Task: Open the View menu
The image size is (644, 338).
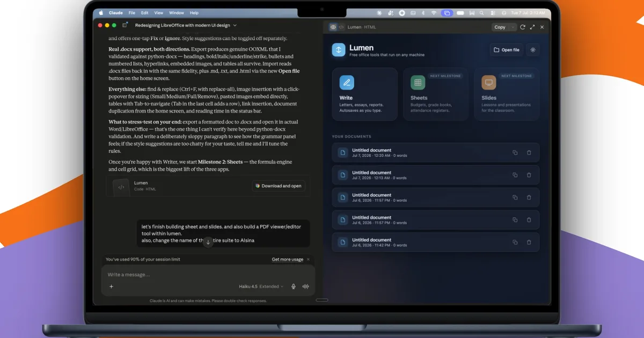Action: pos(159,12)
